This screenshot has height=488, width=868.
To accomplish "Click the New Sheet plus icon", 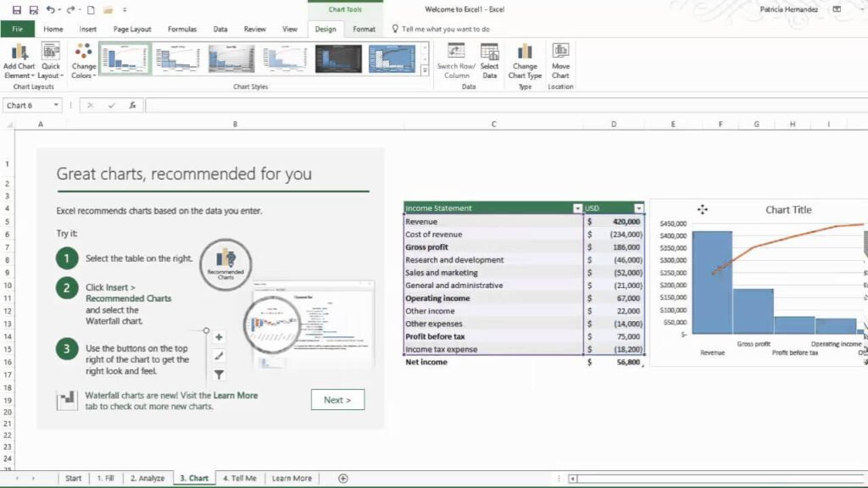I will click(343, 478).
